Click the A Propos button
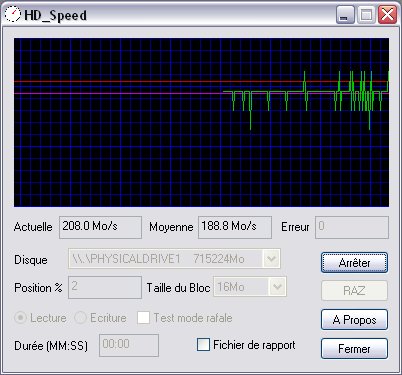Image resolution: width=402 pixels, height=375 pixels. (354, 320)
